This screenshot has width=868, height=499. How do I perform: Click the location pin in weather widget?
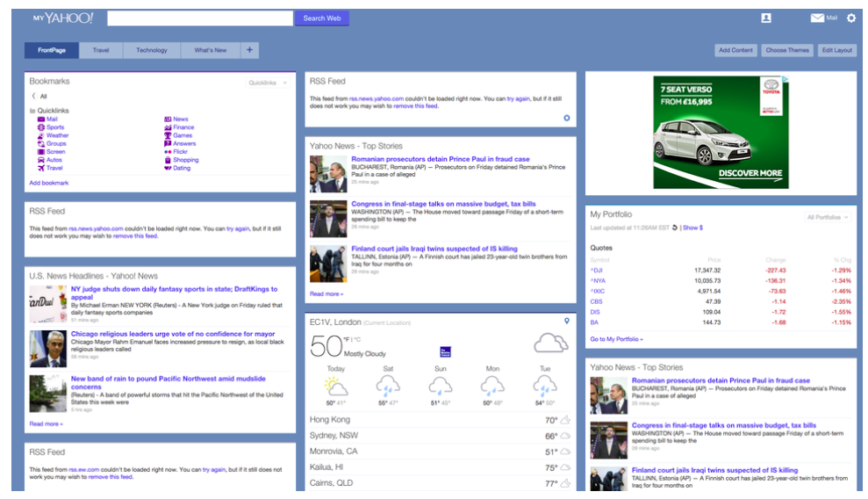[567, 322]
